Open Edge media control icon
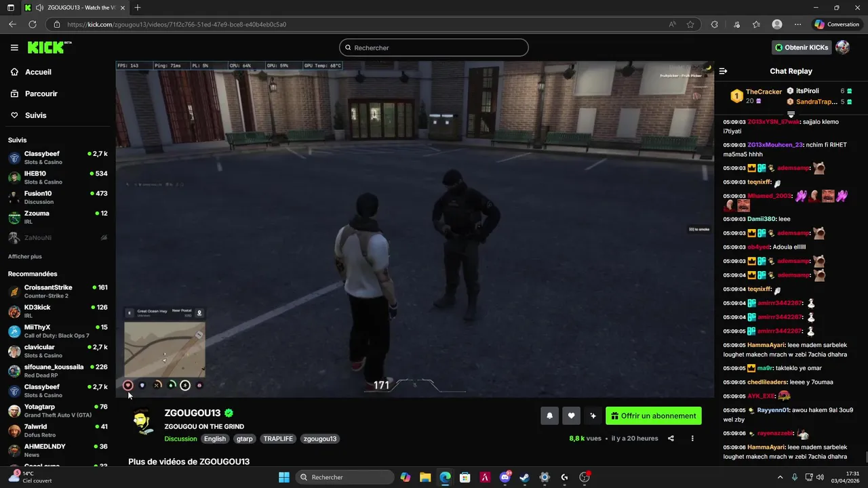The image size is (868, 488). click(736, 24)
